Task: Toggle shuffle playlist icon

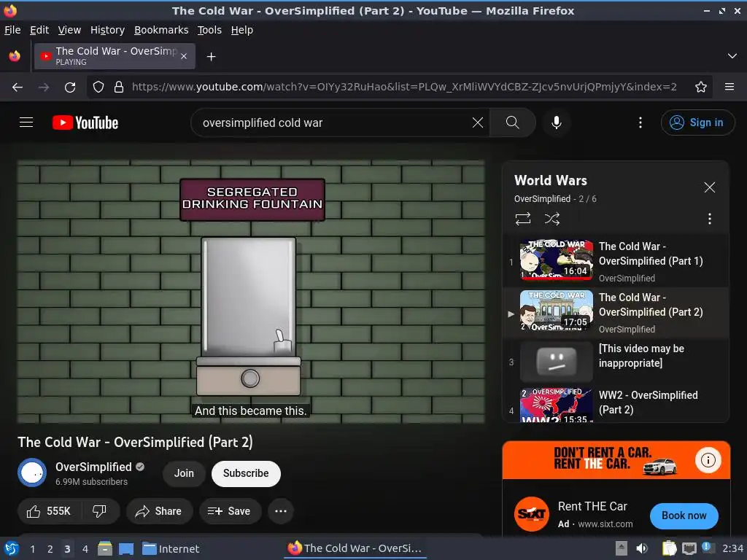Action: pyautogui.click(x=551, y=219)
